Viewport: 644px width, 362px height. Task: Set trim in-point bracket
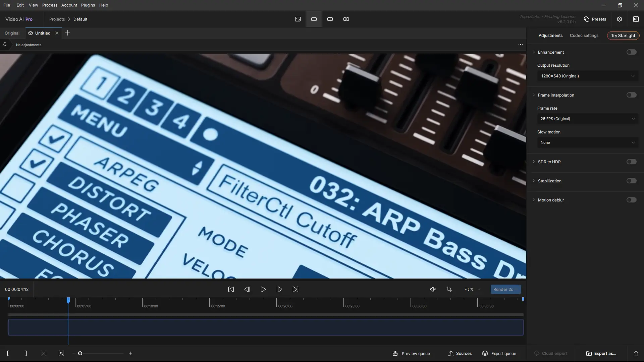point(8,353)
